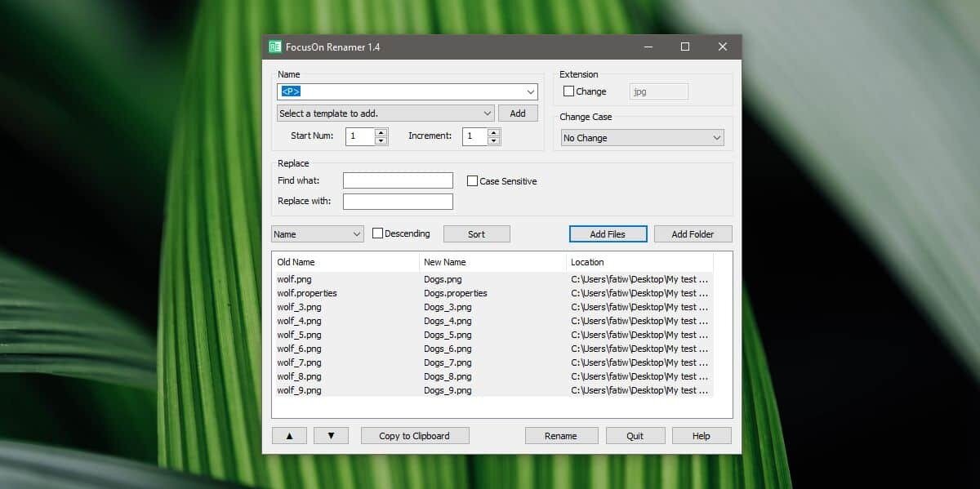Select the wolf_5.png row in file list

point(300,335)
